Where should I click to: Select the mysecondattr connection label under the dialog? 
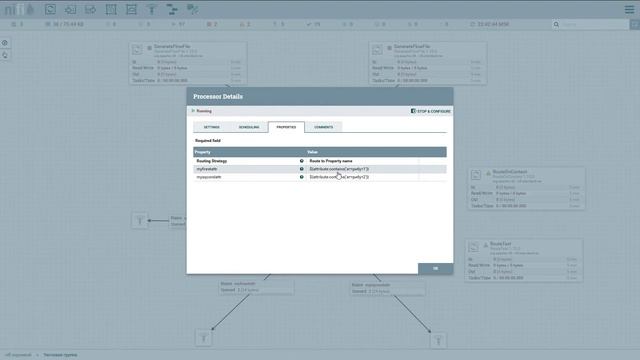(x=388, y=288)
